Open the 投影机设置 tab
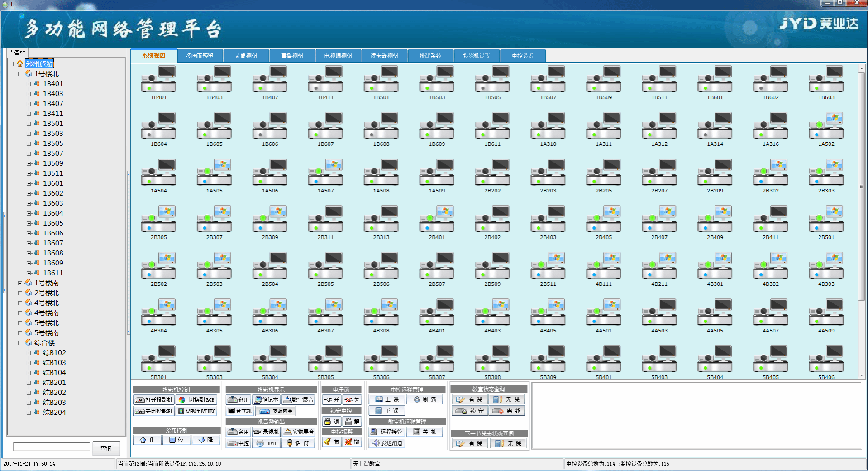 [x=476, y=56]
